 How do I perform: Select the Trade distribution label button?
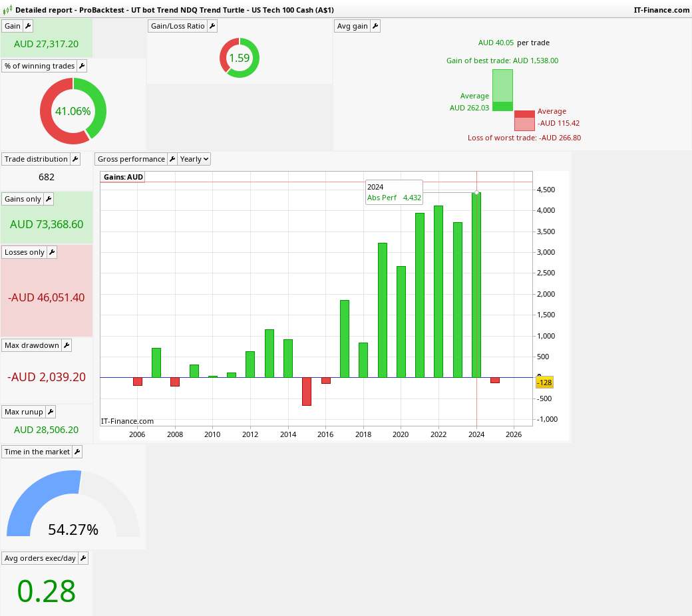(x=36, y=159)
